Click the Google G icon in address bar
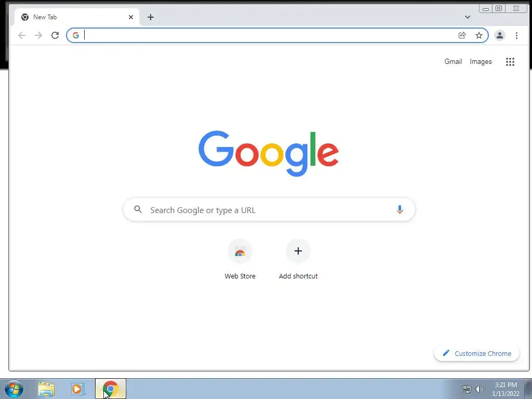Image resolution: width=532 pixels, height=399 pixels. click(76, 35)
